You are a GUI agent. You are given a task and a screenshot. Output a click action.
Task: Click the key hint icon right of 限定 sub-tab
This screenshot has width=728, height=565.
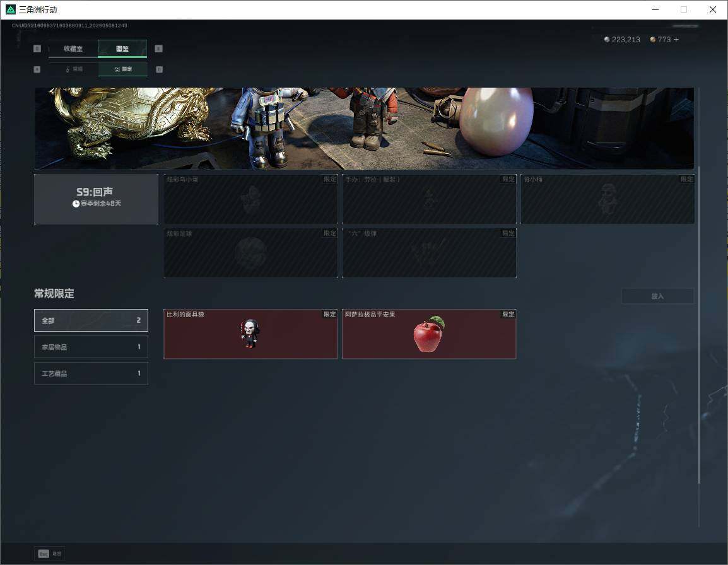point(159,69)
